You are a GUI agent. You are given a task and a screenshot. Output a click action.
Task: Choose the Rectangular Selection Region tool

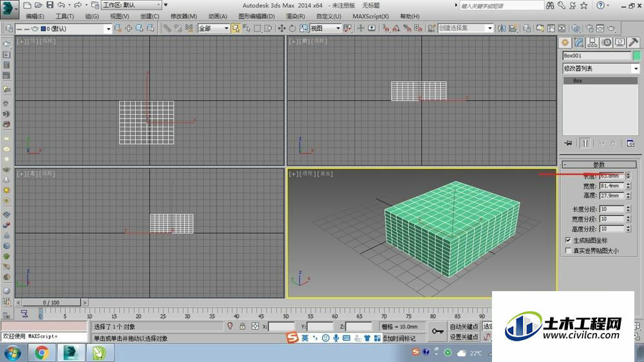click(258, 28)
